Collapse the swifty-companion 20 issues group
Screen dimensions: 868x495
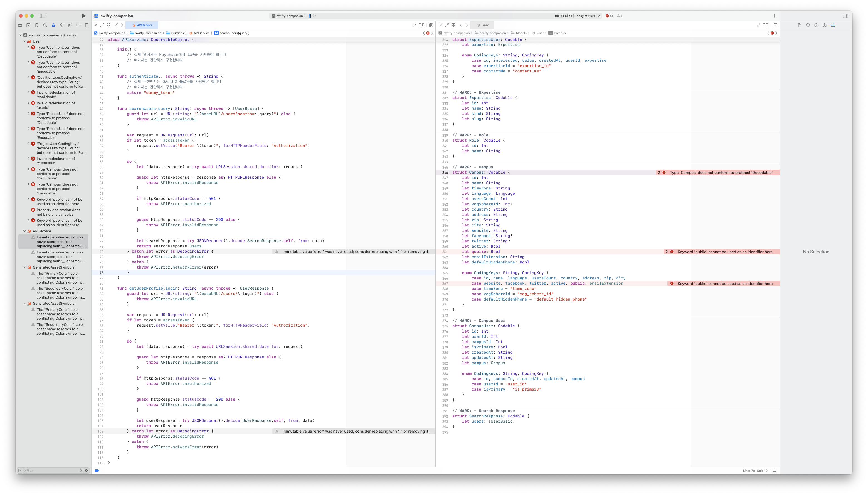(x=21, y=35)
